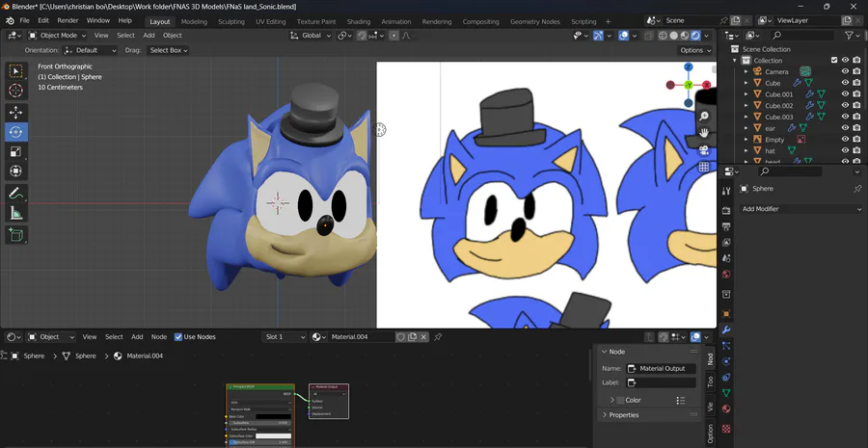This screenshot has width=868, height=448.
Task: Select the Annotate tool
Action: pyautogui.click(x=16, y=194)
